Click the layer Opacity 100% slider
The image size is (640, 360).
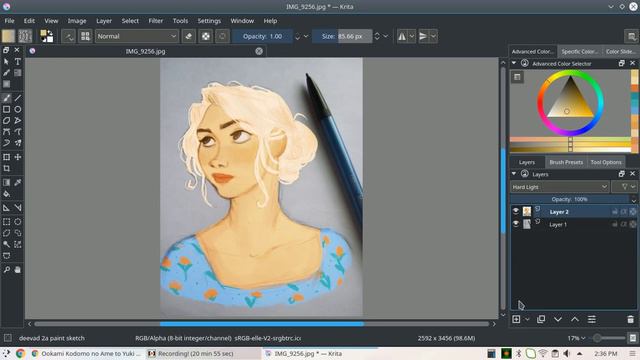tap(570, 199)
